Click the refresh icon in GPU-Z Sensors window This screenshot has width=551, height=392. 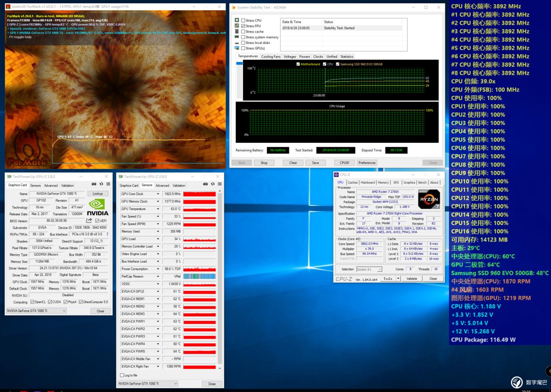[x=213, y=185]
